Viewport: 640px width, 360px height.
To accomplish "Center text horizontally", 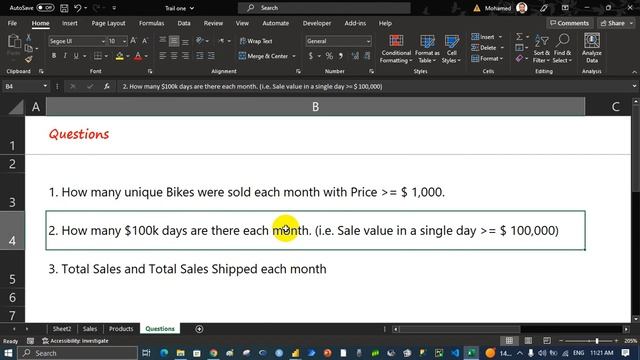I will pos(174,56).
